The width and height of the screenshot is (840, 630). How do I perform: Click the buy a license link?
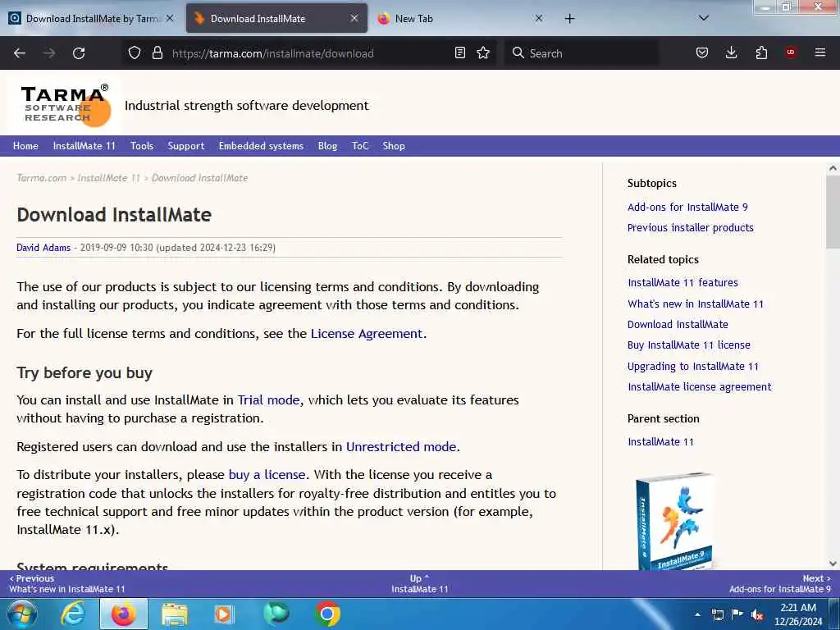pos(267,475)
